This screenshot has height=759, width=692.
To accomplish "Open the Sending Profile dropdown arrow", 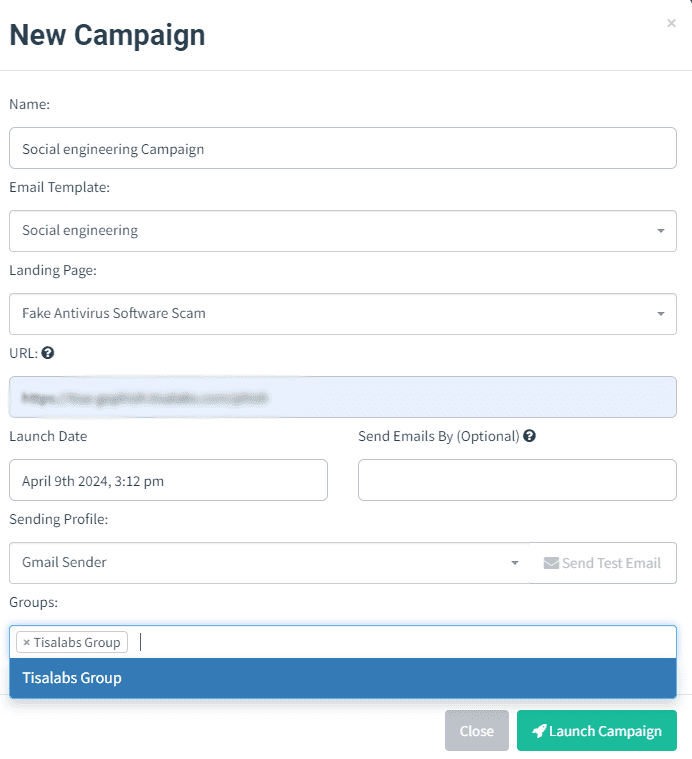I will 515,563.
